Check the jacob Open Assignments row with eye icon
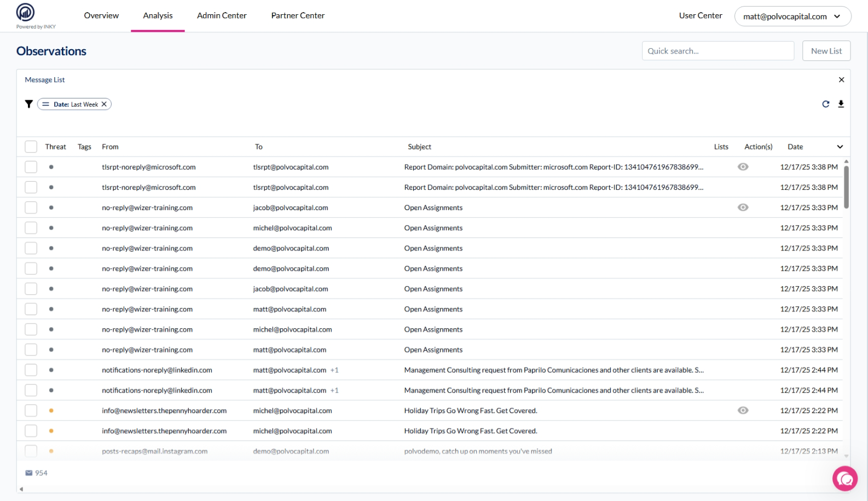Screen dimensions: 868x501 [31, 207]
